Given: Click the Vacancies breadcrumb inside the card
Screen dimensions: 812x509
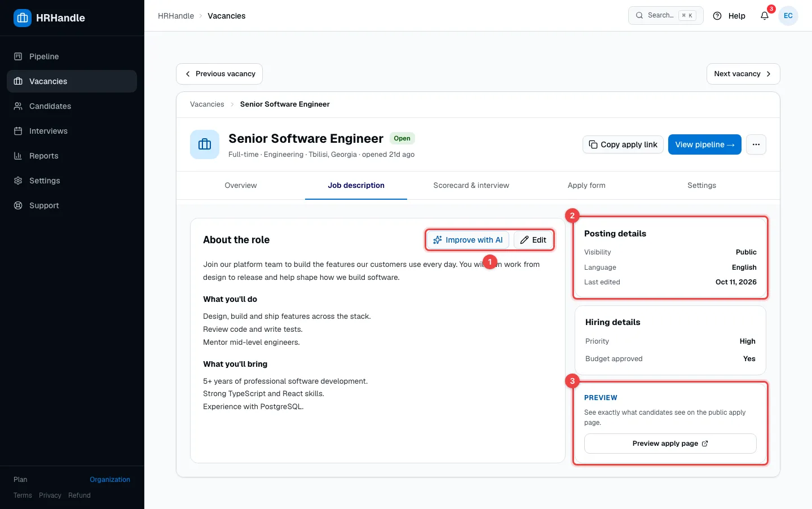Looking at the screenshot, I should (x=207, y=104).
